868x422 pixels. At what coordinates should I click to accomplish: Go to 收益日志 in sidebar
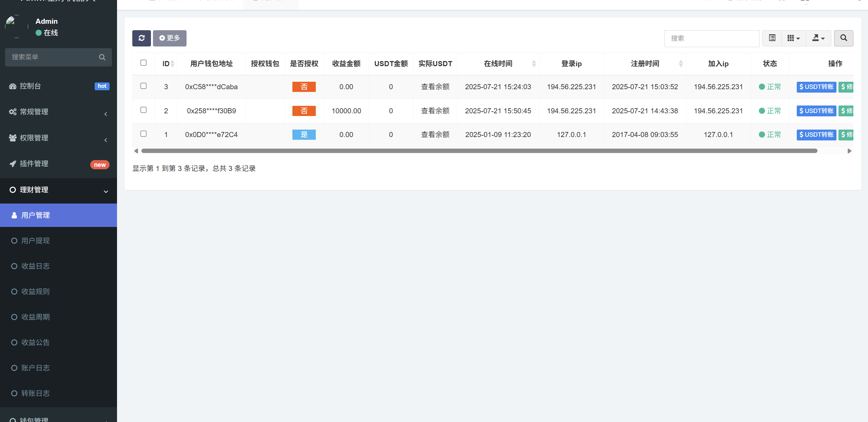coord(36,266)
